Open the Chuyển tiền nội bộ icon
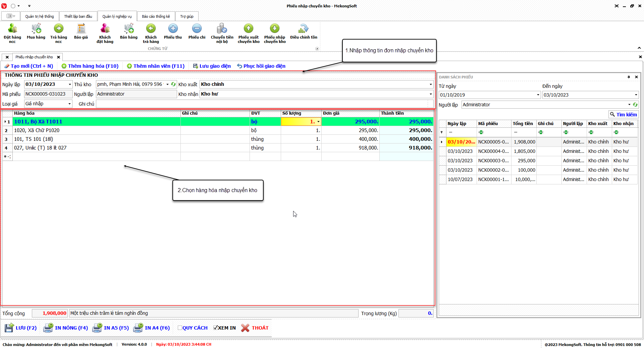The height and width of the screenshot is (348, 644). point(222,29)
